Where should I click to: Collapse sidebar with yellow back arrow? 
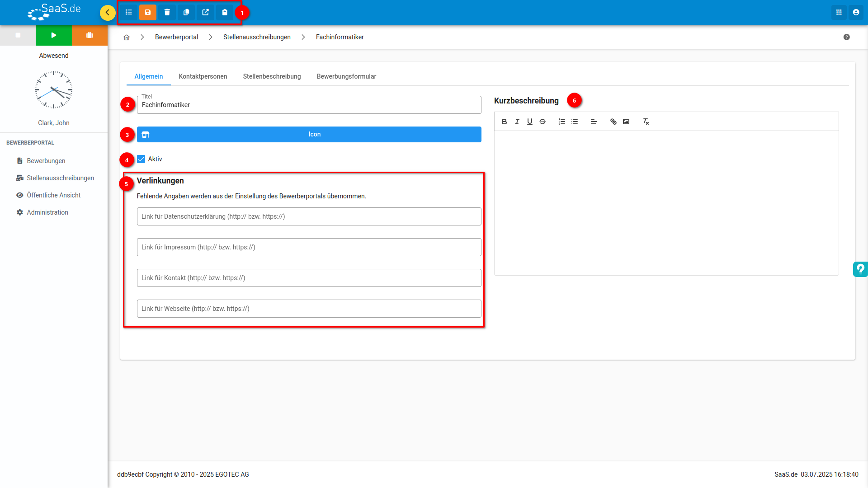[108, 13]
